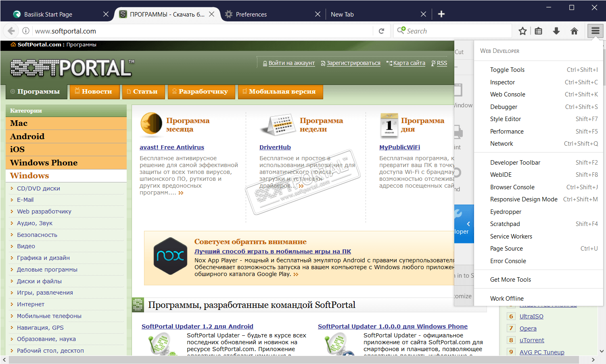Screen dimensions: 606x364
Task: Show the Developer Toolbar
Action: tap(539, 163)
